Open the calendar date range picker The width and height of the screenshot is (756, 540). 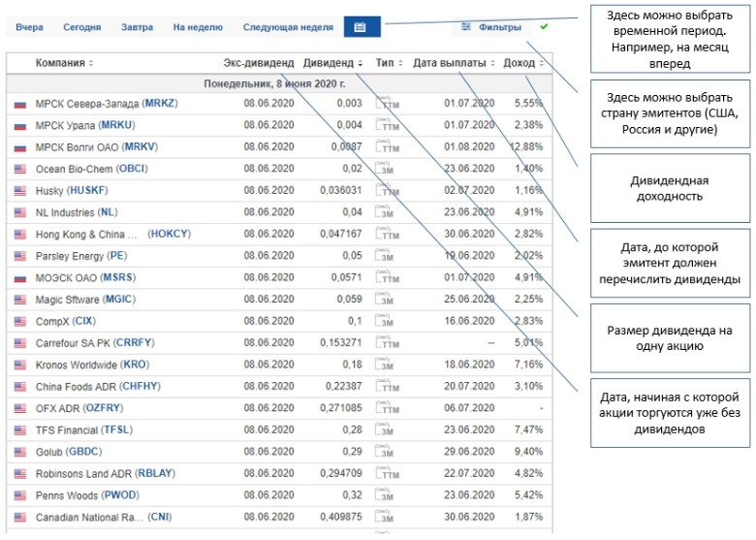tap(361, 27)
